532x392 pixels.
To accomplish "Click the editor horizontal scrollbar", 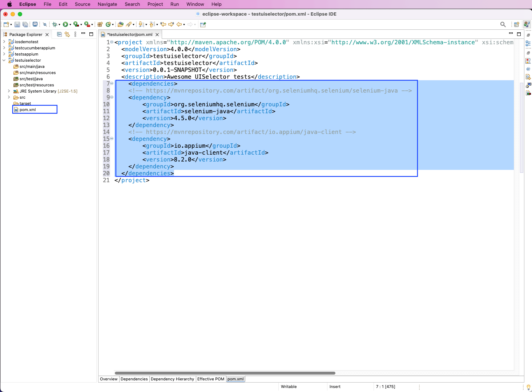I will pyautogui.click(x=225, y=372).
